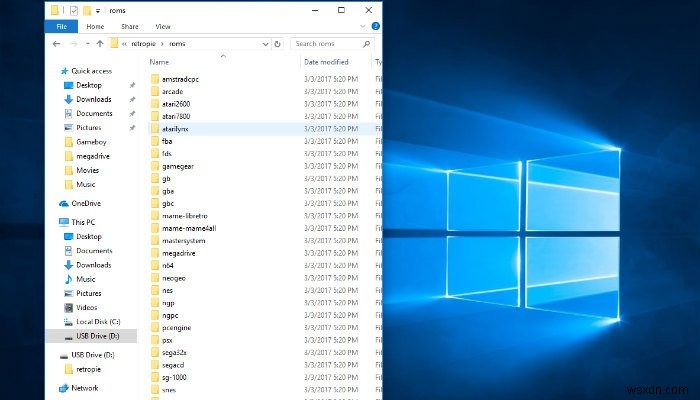The width and height of the screenshot is (700, 400).
Task: Select Quick access in navigation pane
Action: (x=92, y=71)
